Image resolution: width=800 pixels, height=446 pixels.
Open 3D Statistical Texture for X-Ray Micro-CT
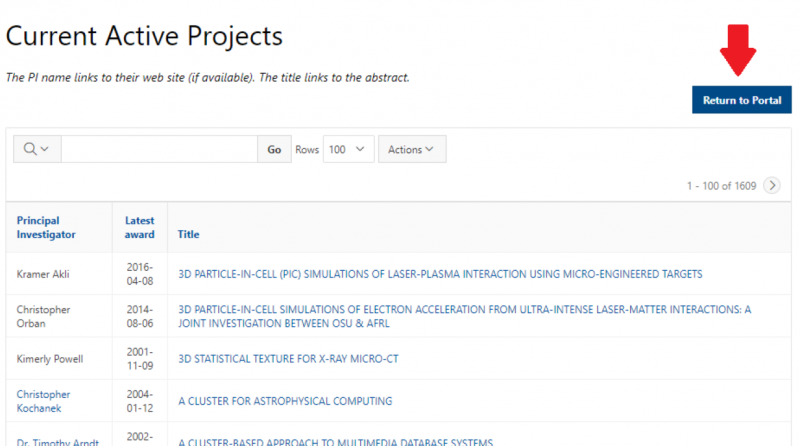coord(288,359)
